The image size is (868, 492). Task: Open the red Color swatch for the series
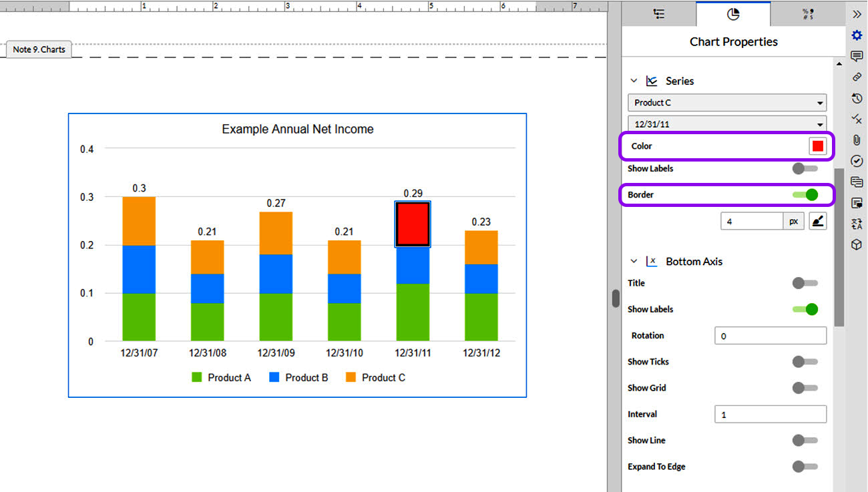(818, 146)
